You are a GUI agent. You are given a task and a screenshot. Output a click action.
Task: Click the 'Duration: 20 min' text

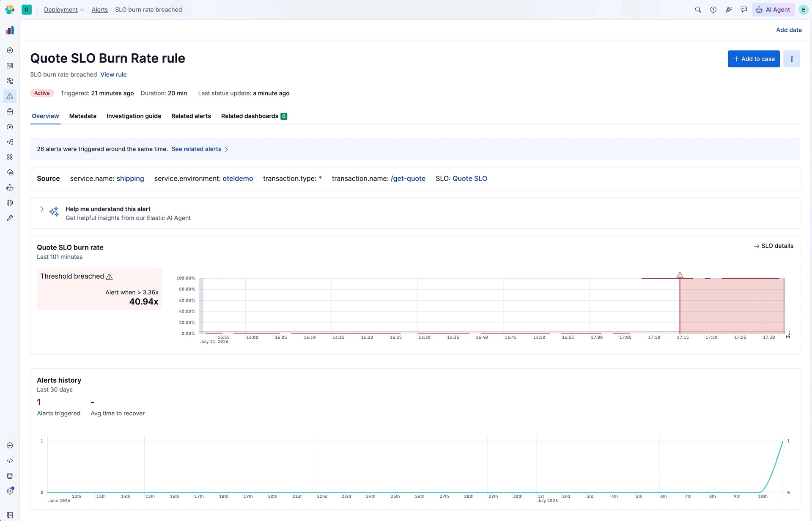[x=164, y=93]
